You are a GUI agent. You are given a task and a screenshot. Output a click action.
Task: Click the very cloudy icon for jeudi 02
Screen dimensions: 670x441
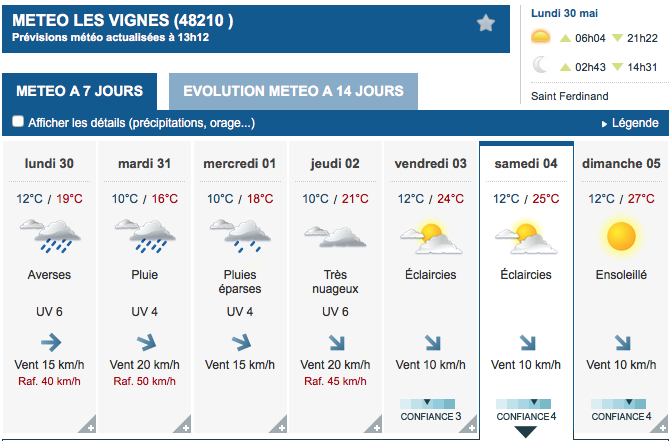(335, 237)
